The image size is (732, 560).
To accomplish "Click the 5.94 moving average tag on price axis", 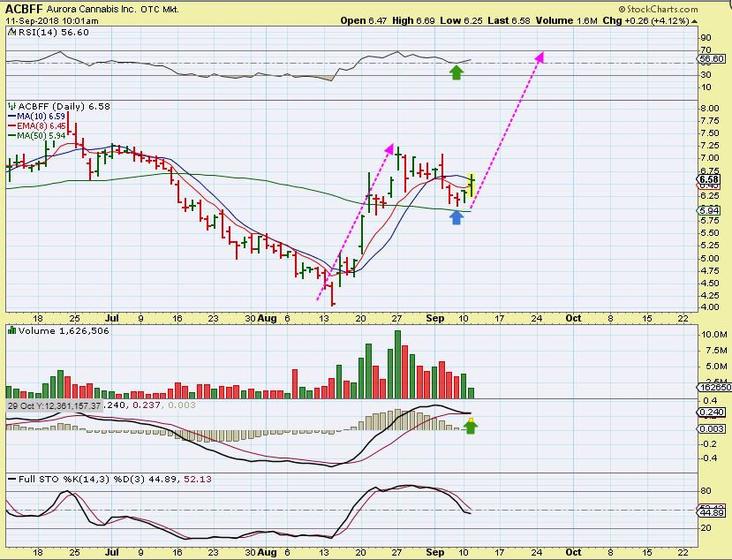I will point(709,210).
